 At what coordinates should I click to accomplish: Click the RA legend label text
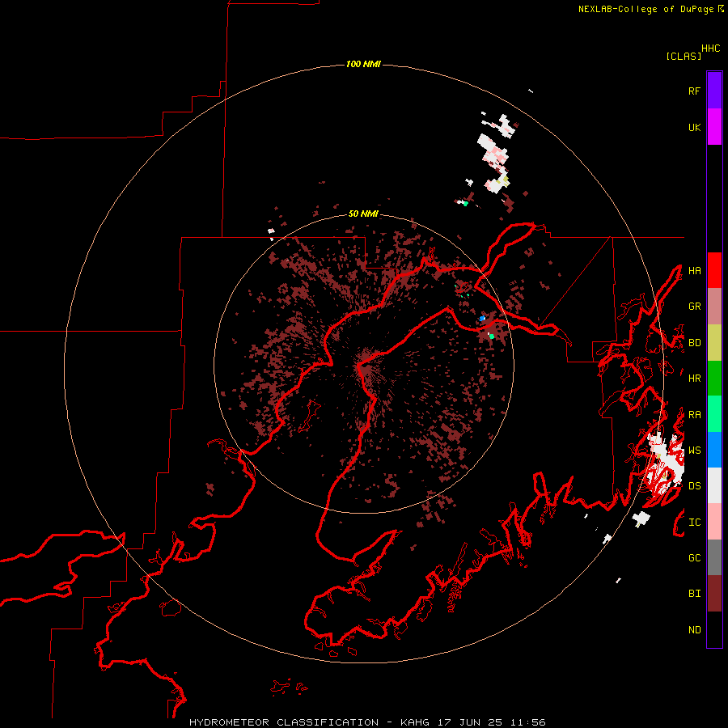tap(694, 414)
